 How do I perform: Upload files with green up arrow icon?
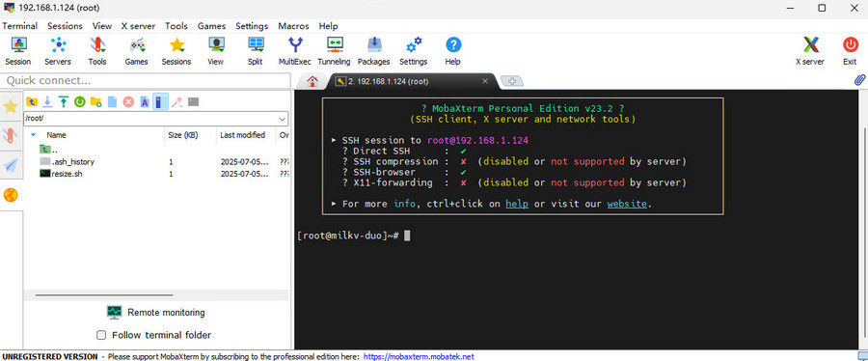click(64, 102)
